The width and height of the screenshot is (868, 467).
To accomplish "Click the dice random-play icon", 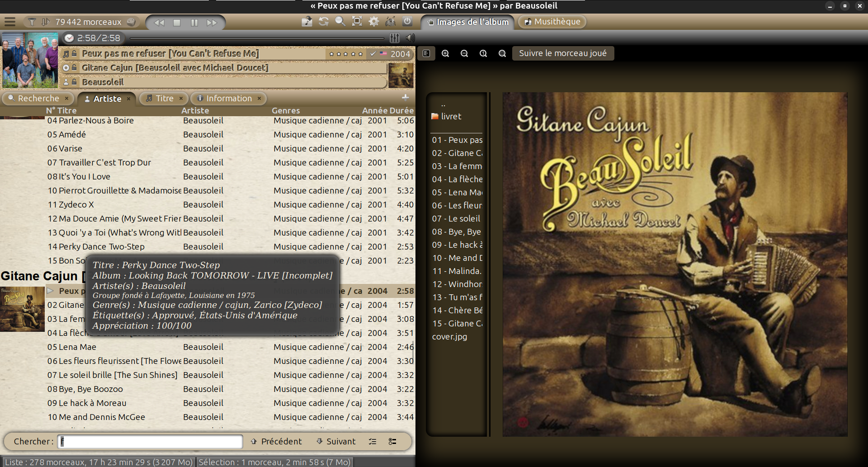I will point(131,22).
